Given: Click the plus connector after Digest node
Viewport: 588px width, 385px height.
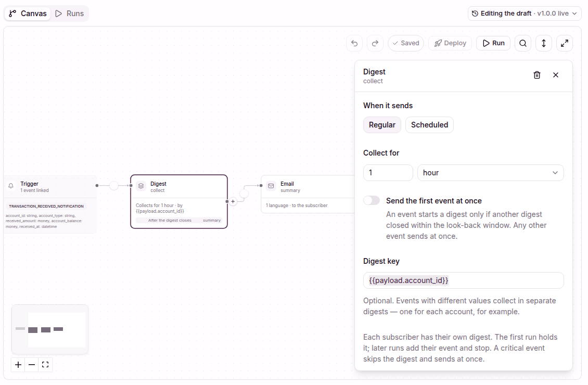Looking at the screenshot, I should 233,201.
